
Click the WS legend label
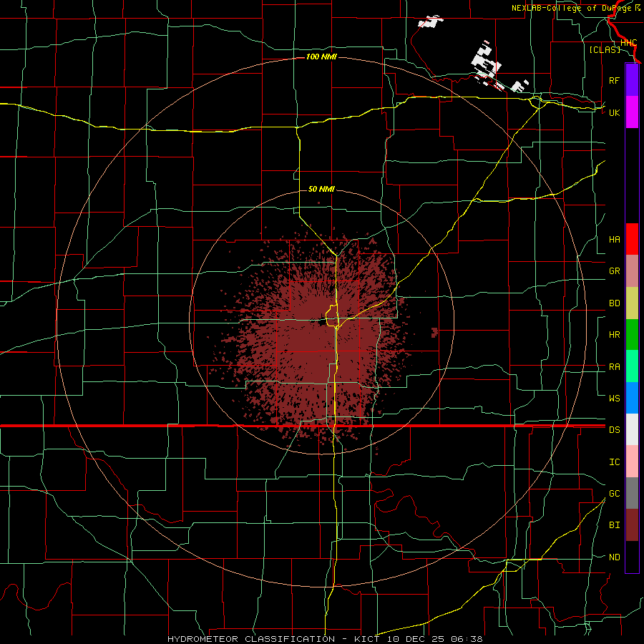[x=614, y=398]
